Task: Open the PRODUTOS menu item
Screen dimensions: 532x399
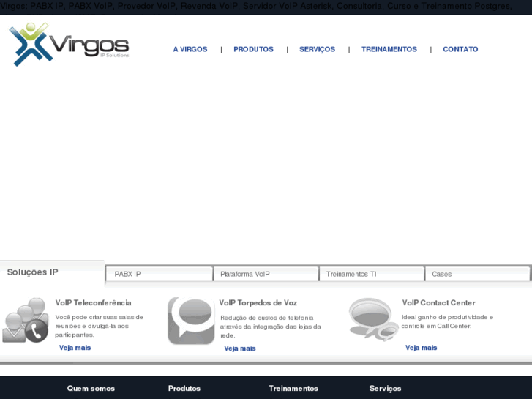Action: pyautogui.click(x=253, y=49)
